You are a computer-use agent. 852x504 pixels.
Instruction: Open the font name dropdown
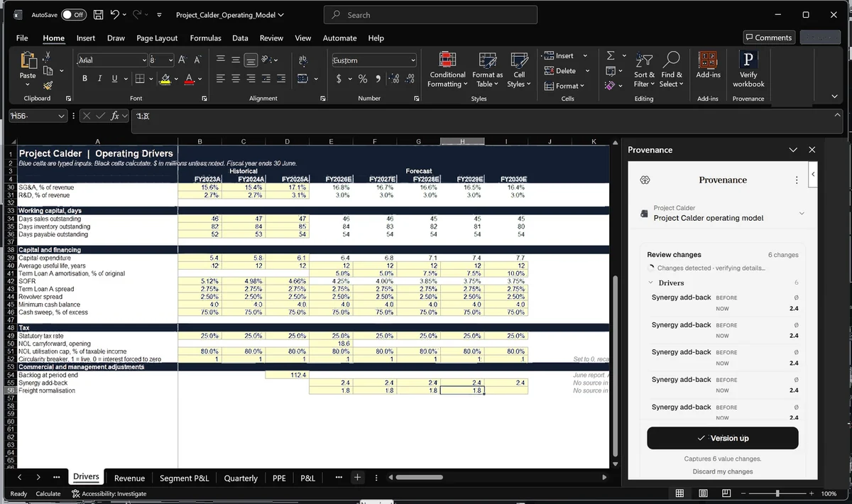[x=144, y=60]
